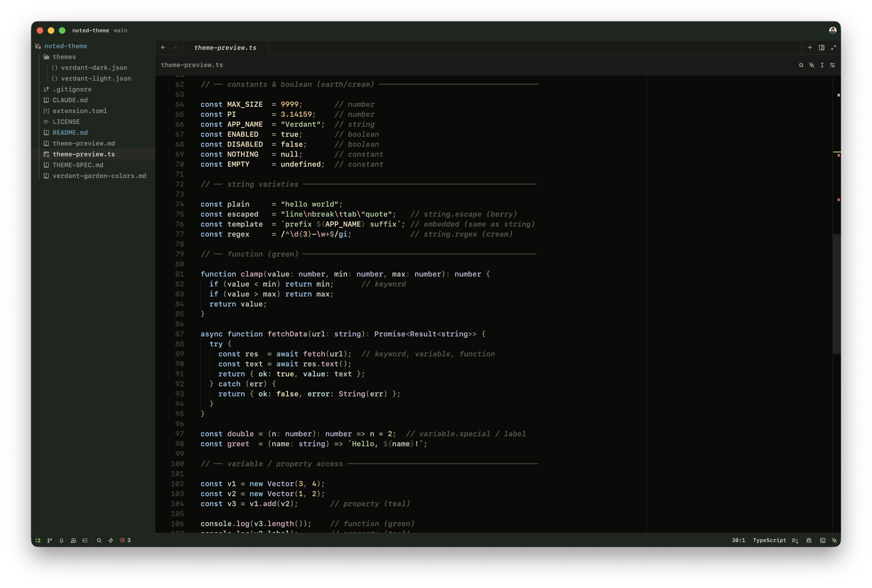Click the theme-preview.ts breadcrumb
872x588 pixels.
[x=192, y=65]
